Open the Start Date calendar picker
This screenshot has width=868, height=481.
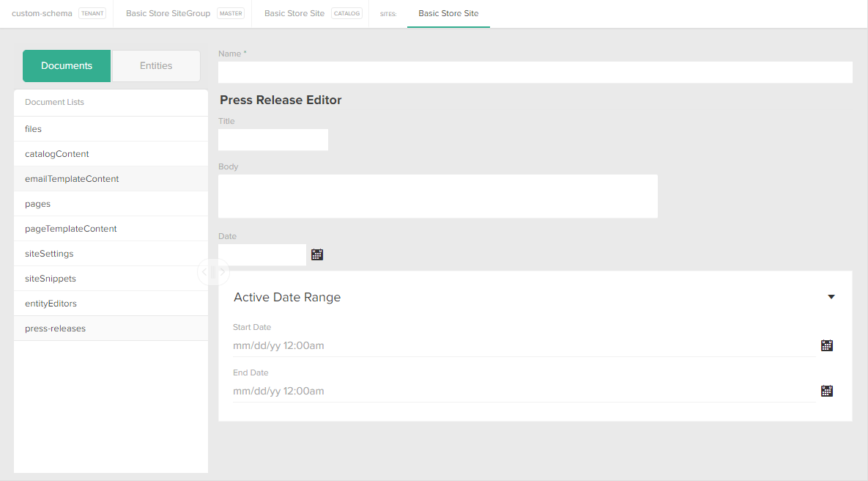coord(826,345)
